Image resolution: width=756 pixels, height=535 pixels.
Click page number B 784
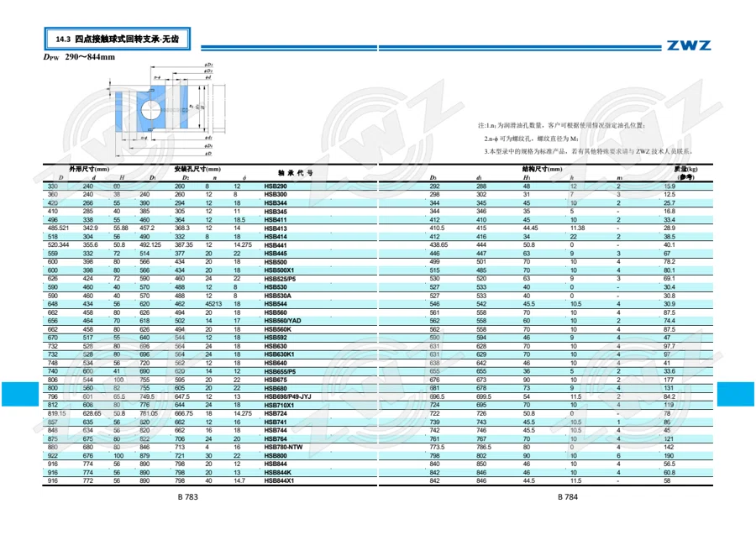click(x=568, y=497)
